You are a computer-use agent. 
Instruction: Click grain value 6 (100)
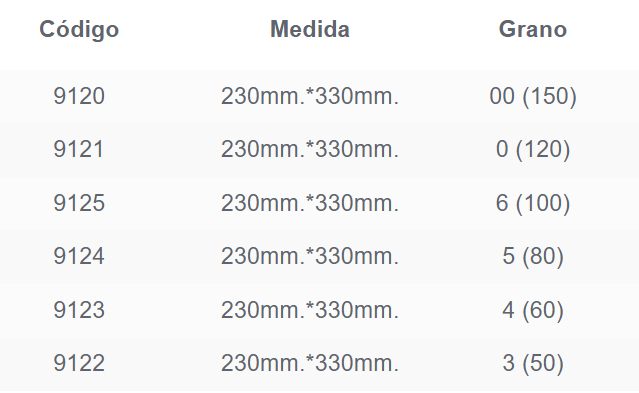(x=533, y=203)
